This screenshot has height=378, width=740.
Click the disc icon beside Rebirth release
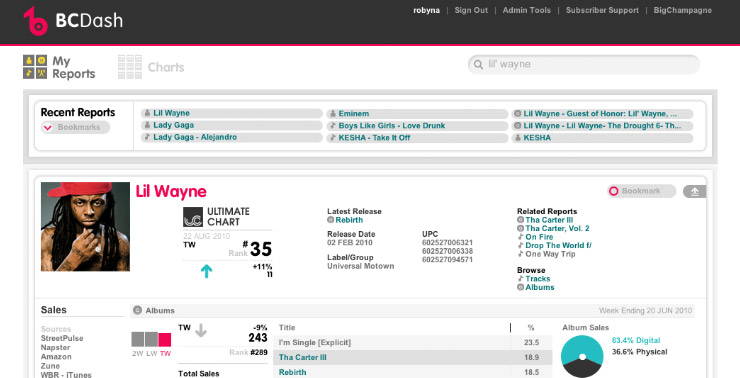click(x=330, y=220)
